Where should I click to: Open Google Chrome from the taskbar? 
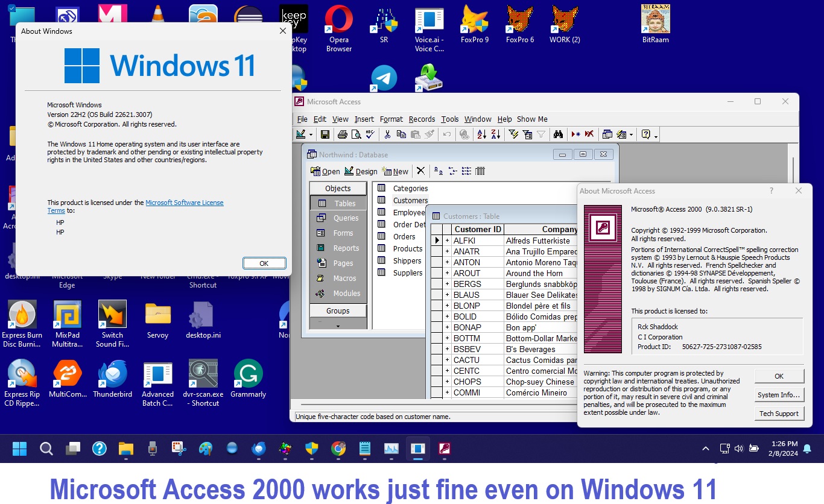tap(338, 449)
